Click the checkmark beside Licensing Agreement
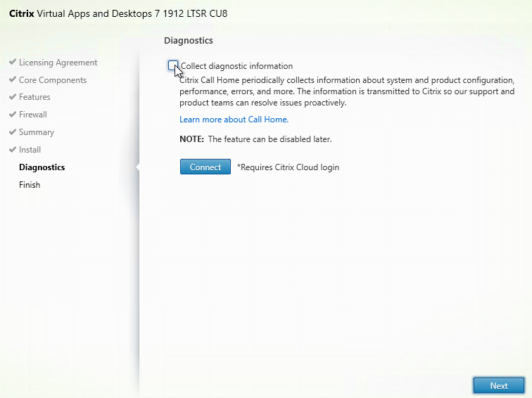532x398 pixels. point(13,62)
